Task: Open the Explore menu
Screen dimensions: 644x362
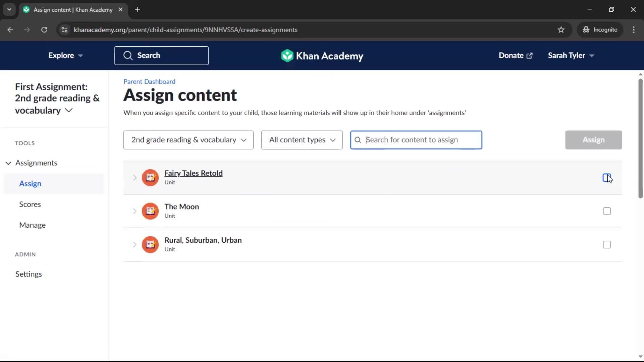Action: coord(65,56)
